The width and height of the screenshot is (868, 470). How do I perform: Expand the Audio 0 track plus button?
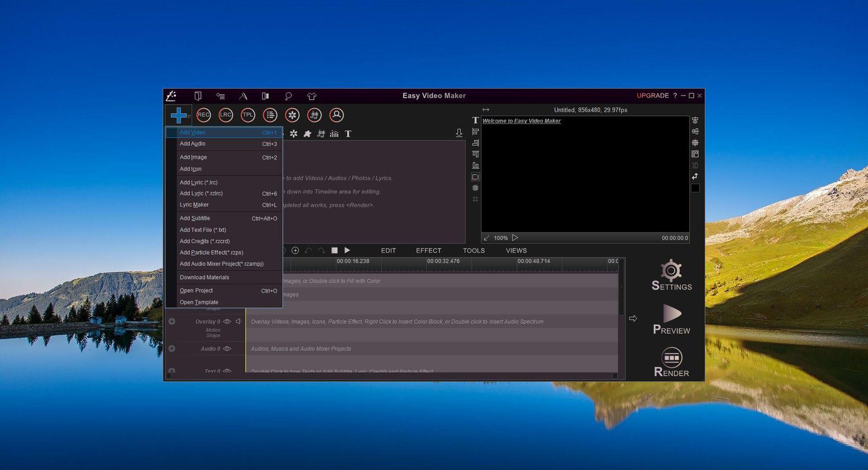[x=172, y=348]
